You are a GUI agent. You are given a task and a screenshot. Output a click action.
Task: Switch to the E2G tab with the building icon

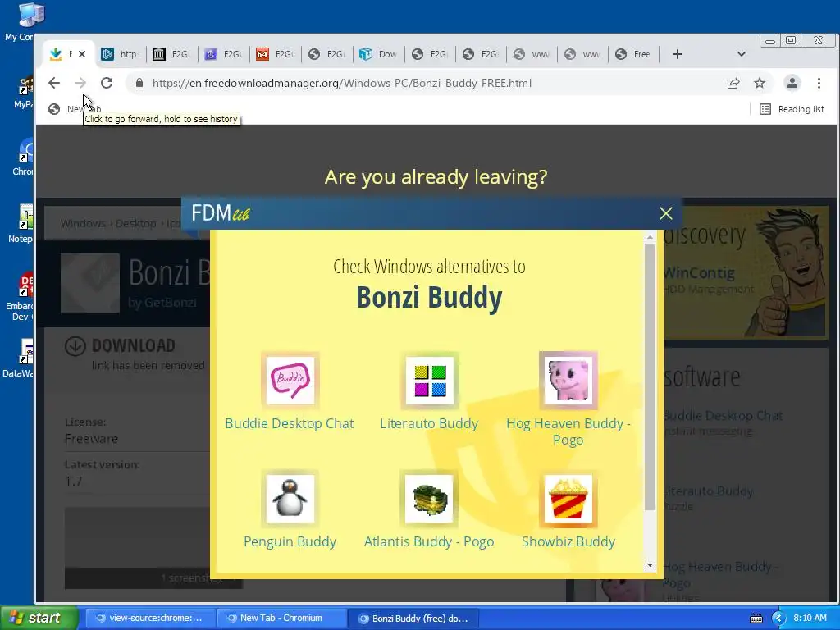coord(172,54)
